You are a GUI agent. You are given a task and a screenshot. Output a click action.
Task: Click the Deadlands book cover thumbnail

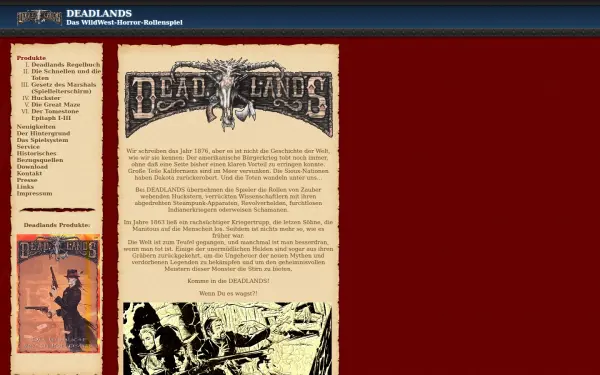pos(58,293)
